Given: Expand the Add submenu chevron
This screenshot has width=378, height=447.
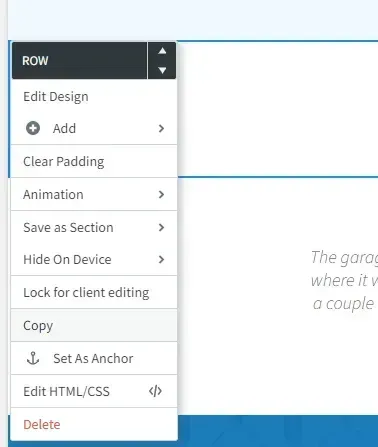Looking at the screenshot, I should [x=161, y=128].
